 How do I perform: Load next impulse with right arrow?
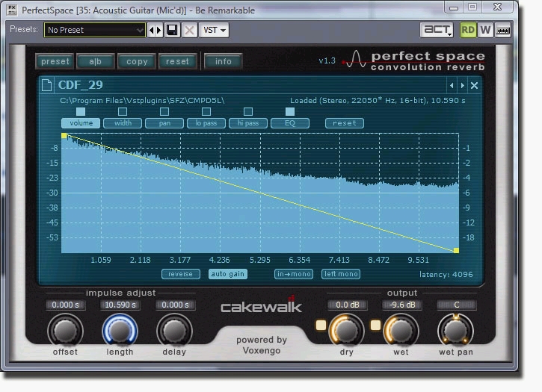[463, 85]
